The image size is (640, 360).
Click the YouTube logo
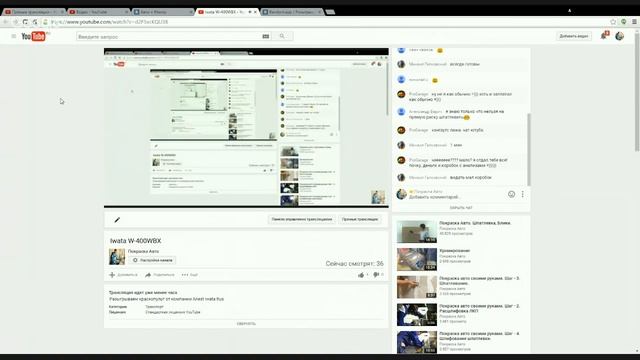tap(34, 36)
